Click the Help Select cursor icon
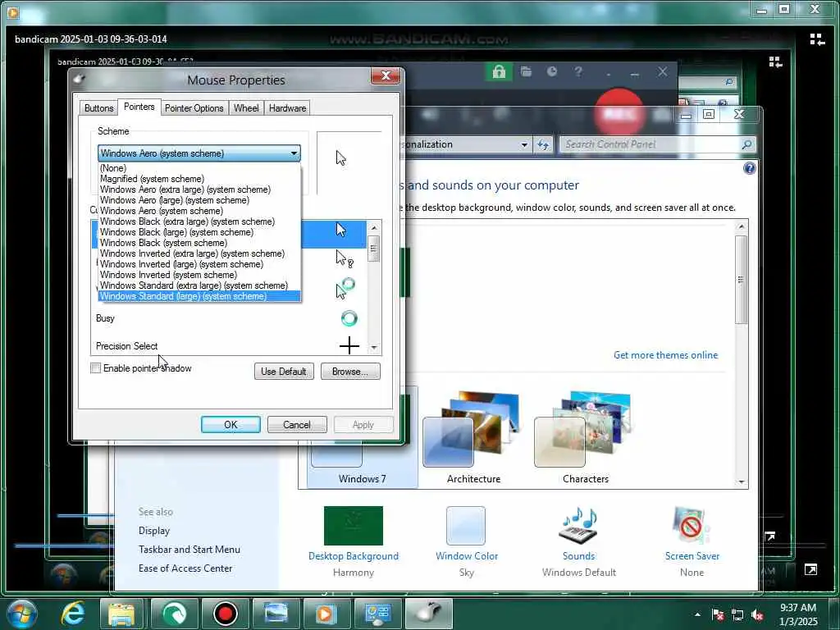 (344, 258)
